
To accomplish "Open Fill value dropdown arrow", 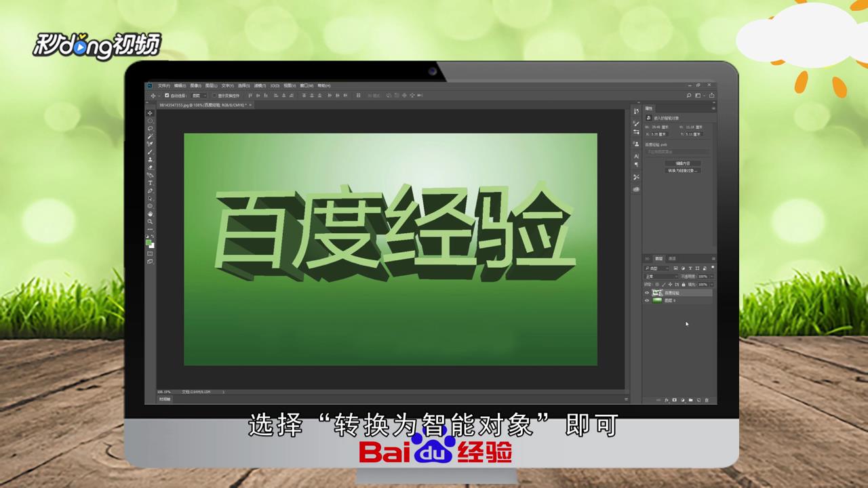I will pos(712,285).
